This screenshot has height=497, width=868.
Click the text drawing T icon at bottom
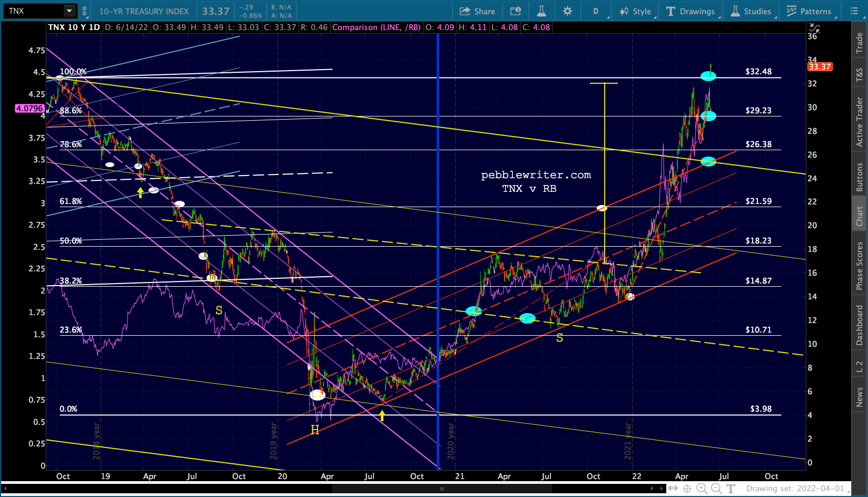point(731,489)
